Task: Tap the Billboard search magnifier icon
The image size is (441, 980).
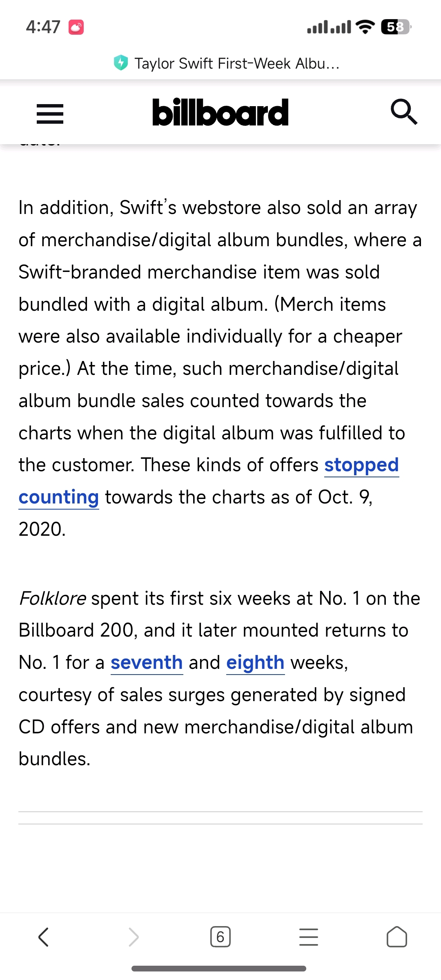Action: click(404, 111)
